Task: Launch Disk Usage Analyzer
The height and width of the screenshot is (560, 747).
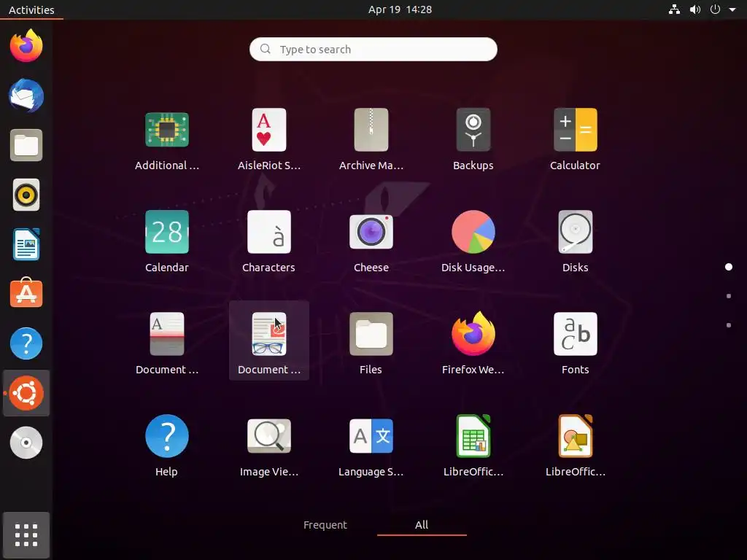Action: tap(473, 232)
